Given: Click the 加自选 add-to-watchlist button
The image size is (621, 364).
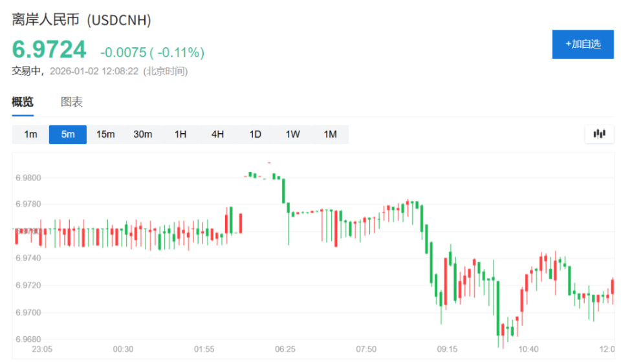Looking at the screenshot, I should 583,44.
